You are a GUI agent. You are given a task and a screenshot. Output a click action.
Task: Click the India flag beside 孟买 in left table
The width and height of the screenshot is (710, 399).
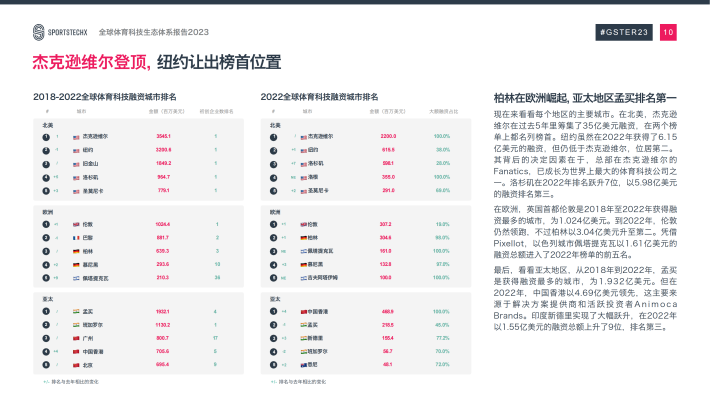tap(76, 312)
